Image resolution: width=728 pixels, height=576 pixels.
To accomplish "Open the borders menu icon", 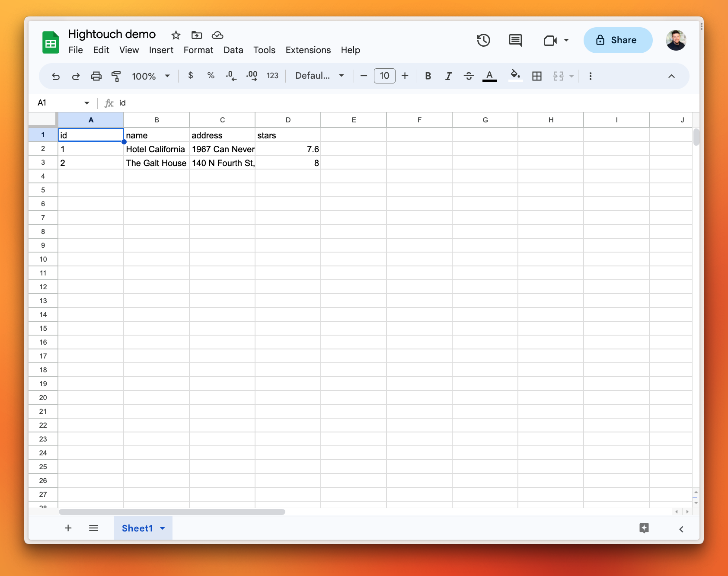I will (537, 76).
